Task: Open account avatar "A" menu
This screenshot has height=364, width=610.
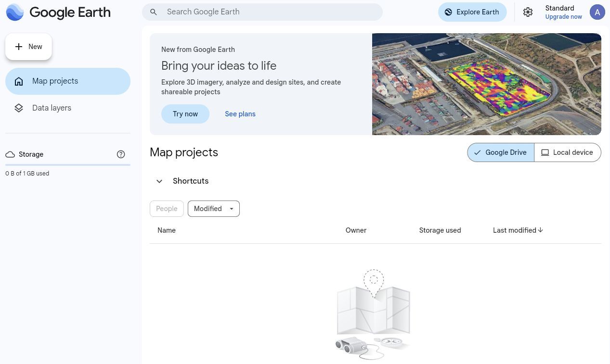Action: (597, 12)
